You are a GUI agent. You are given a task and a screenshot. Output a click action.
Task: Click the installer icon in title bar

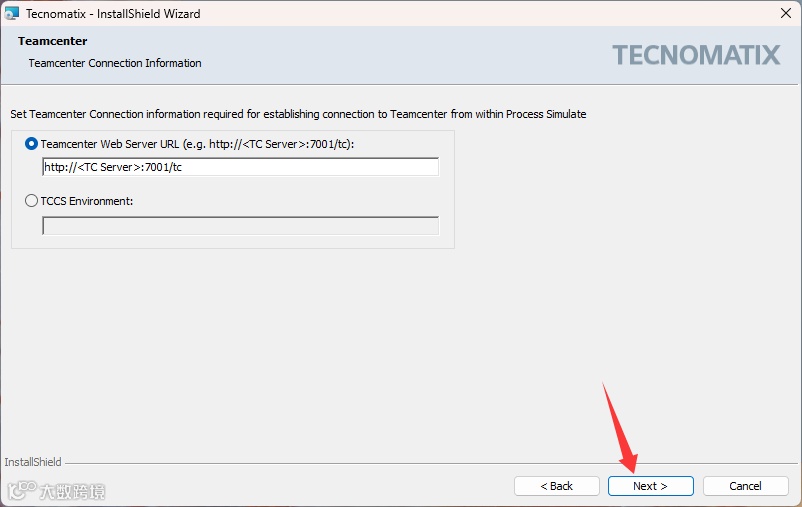pos(11,13)
